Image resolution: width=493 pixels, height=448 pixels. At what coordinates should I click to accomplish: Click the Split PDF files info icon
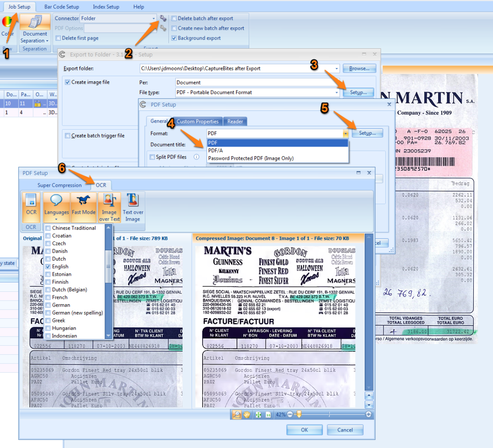coord(196,157)
